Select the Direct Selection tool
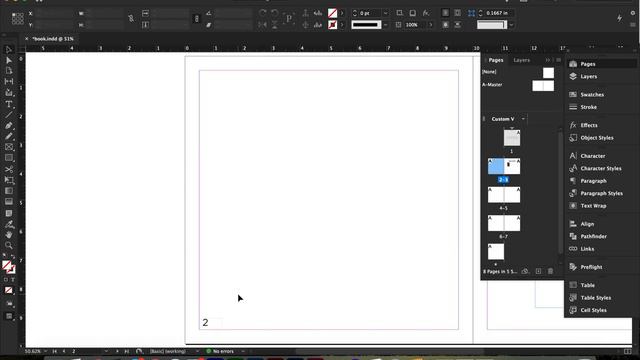640x360 pixels. pyautogui.click(x=9, y=60)
